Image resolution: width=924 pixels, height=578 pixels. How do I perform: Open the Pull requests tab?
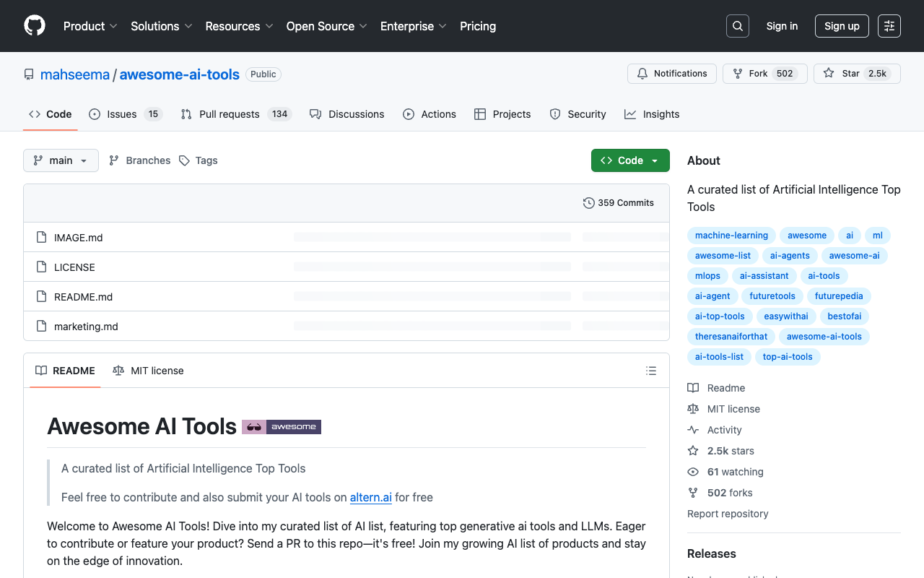click(x=235, y=114)
